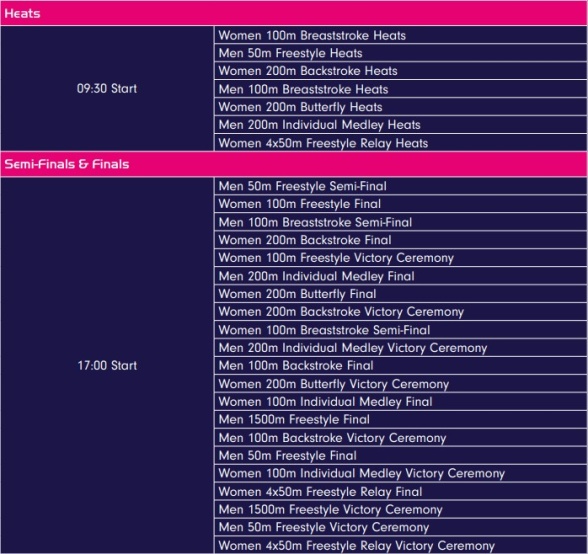Click the 09:30 Start time cell

coord(107,89)
